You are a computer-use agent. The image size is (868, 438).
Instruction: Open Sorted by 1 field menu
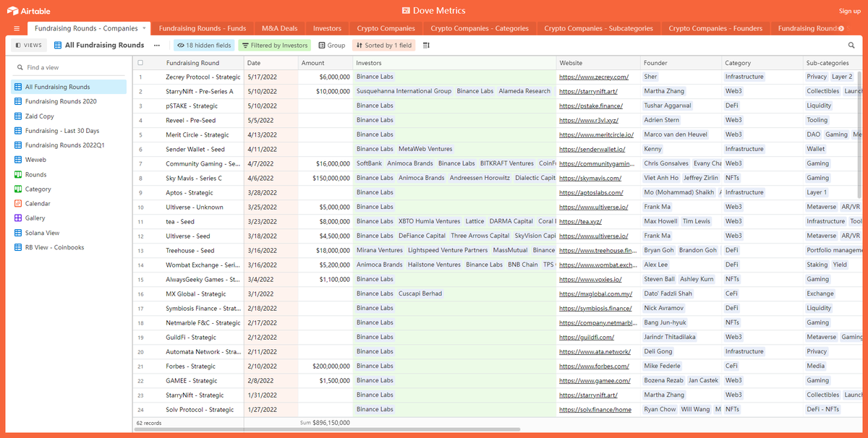[x=383, y=45]
